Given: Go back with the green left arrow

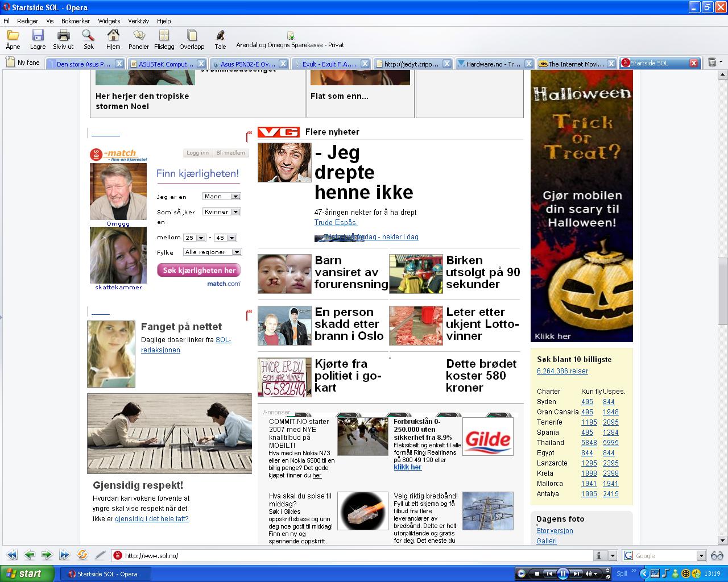Looking at the screenshot, I should click(30, 555).
